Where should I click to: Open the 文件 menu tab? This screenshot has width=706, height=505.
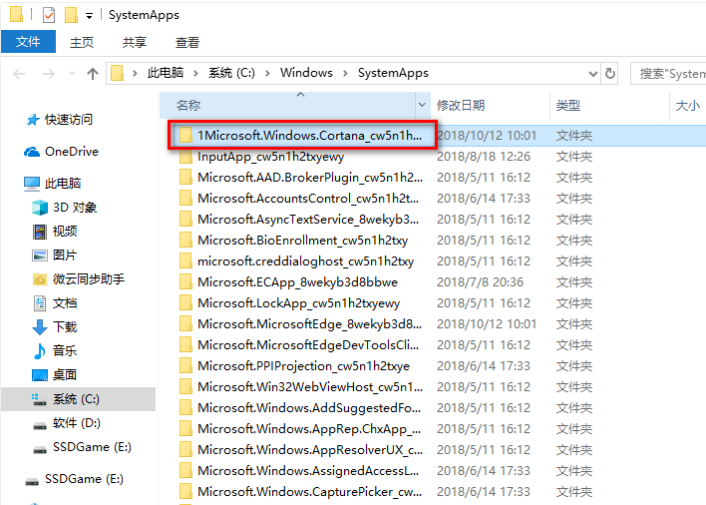[x=28, y=42]
